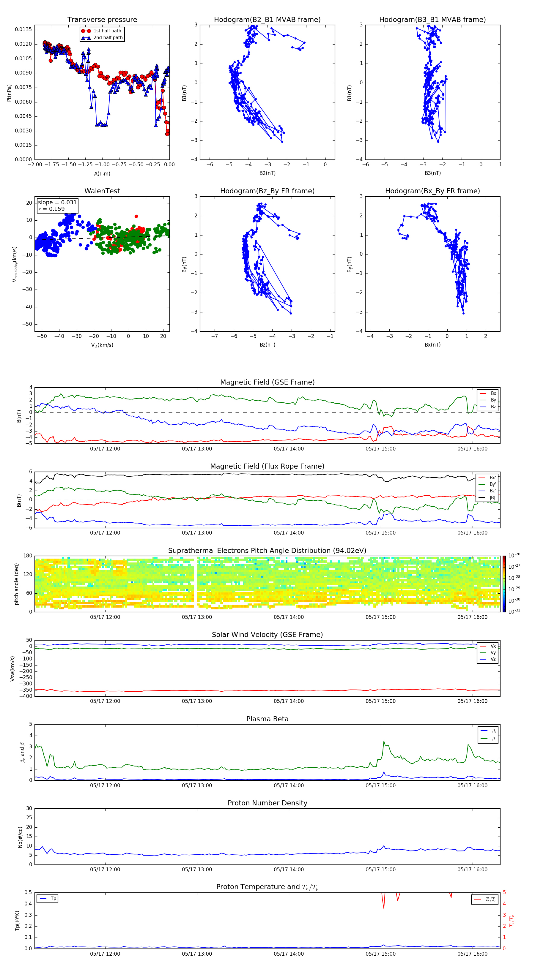Viewport: 535px width, 980px height.
Task: Click the "Plasma Beta" plot title
Action: coord(267,719)
